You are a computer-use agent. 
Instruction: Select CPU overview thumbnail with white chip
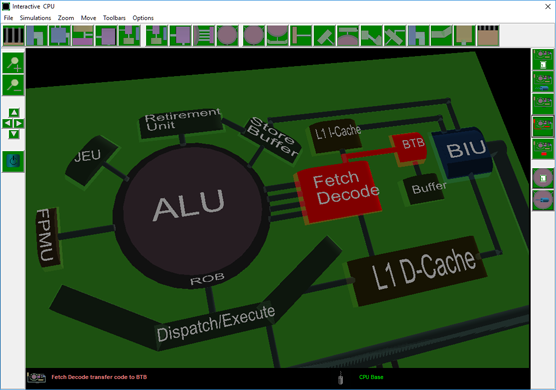[543, 60]
